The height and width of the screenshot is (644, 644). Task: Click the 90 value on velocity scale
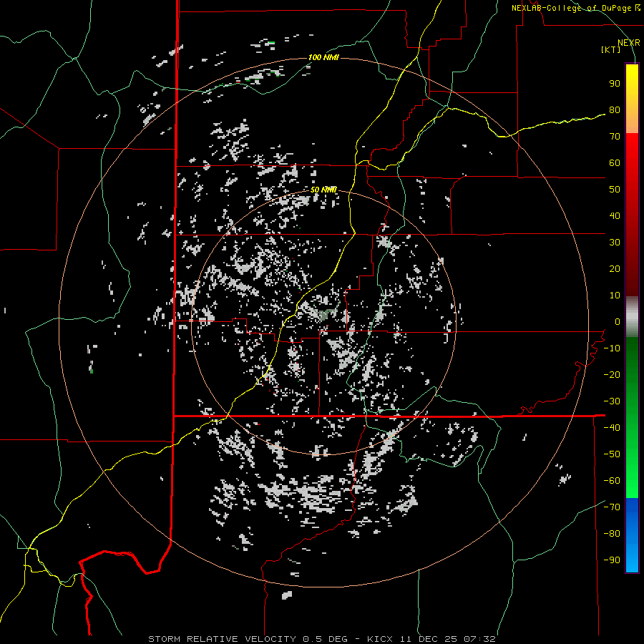pyautogui.click(x=615, y=84)
